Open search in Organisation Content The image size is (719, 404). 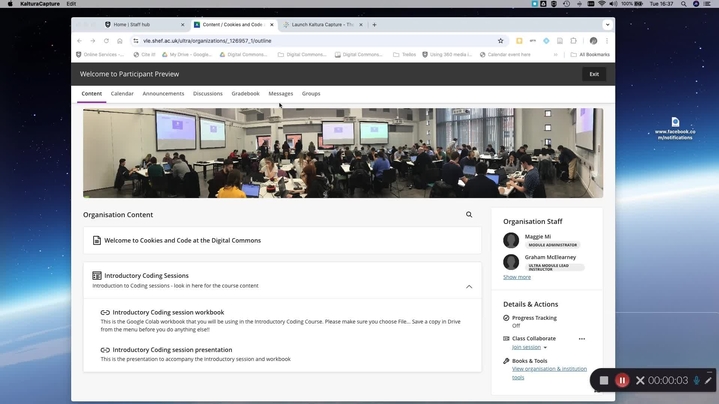(469, 215)
